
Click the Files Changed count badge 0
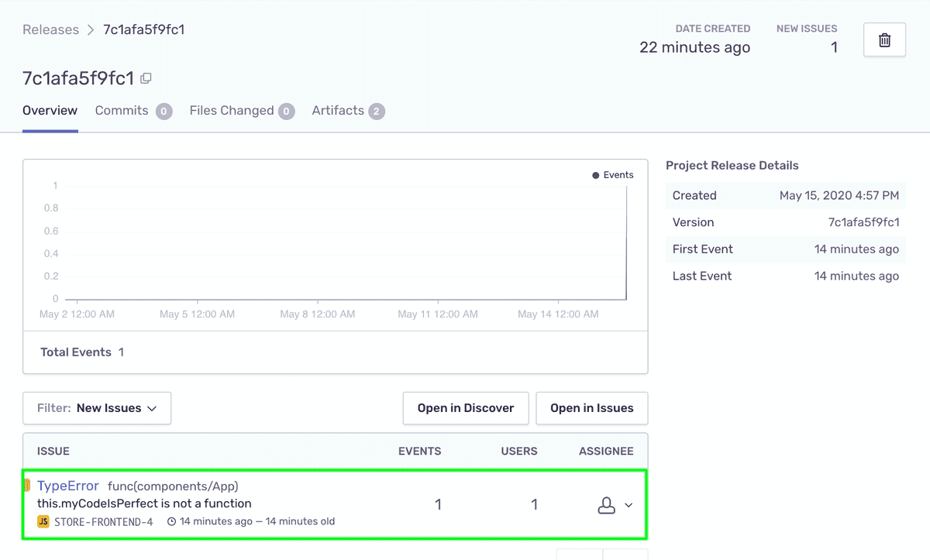pyautogui.click(x=286, y=112)
